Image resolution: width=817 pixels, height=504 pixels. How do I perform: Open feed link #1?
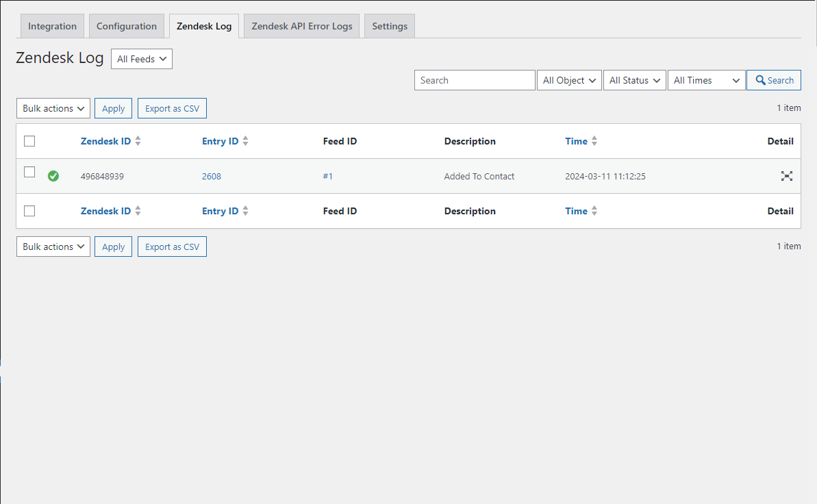pos(328,176)
